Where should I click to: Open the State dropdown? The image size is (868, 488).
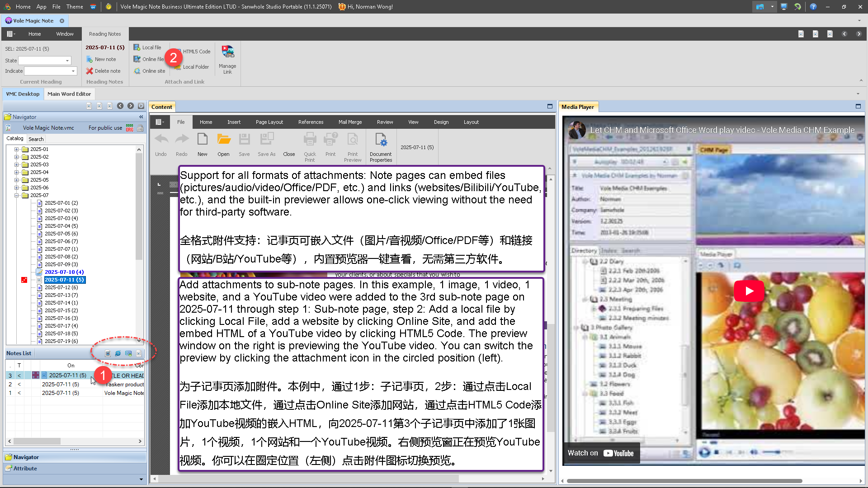tap(67, 61)
